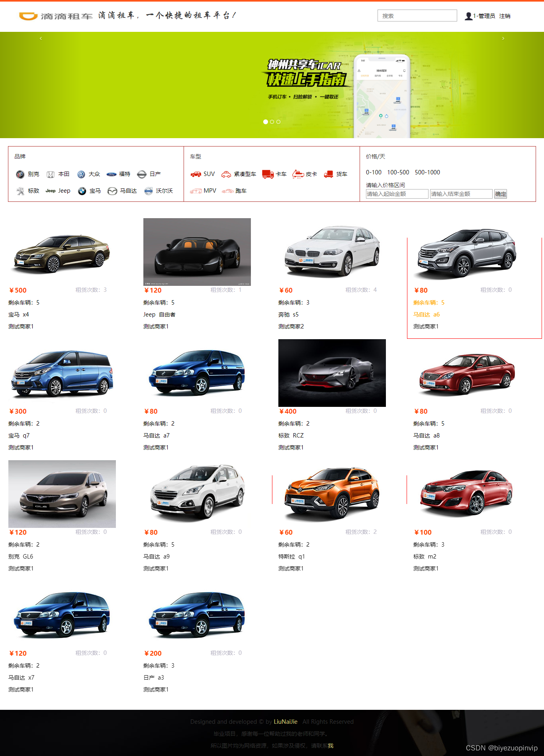Open the 1-管理员 account link
The width and height of the screenshot is (544, 756).
pyautogui.click(x=484, y=16)
